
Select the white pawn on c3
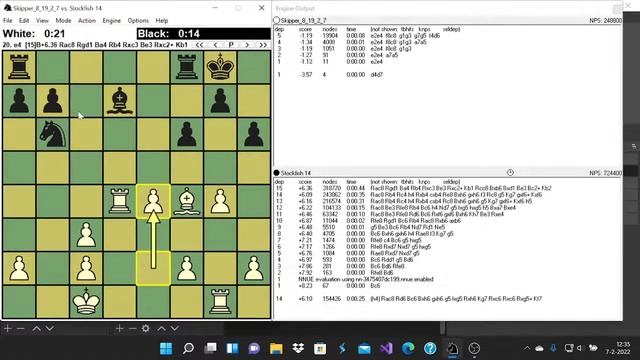click(86, 235)
